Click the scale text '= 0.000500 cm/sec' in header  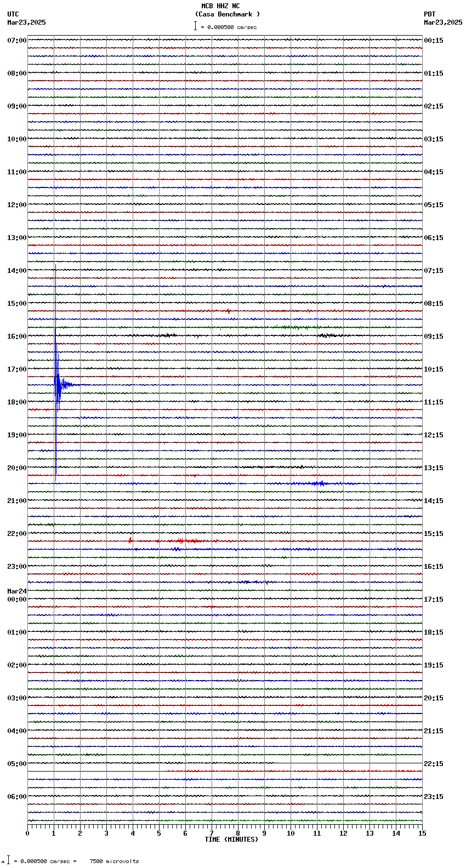click(229, 27)
